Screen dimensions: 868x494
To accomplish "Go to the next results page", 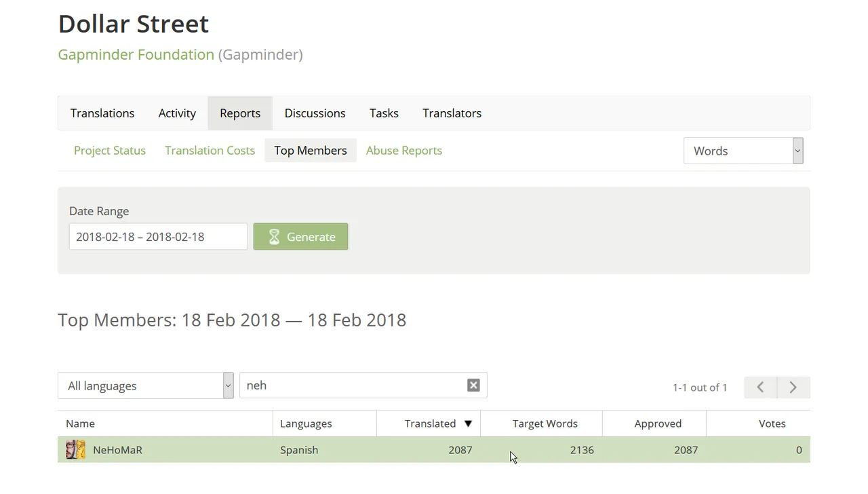I will [793, 387].
